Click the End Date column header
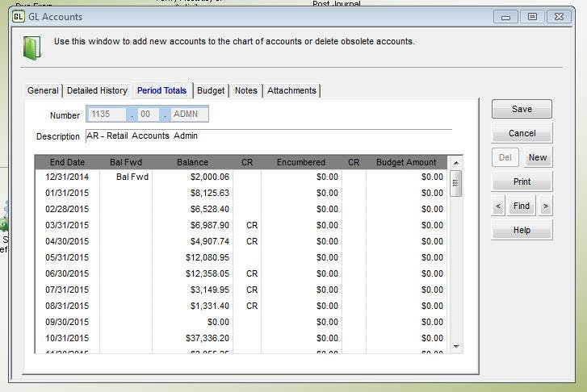587x392 pixels. click(x=67, y=162)
